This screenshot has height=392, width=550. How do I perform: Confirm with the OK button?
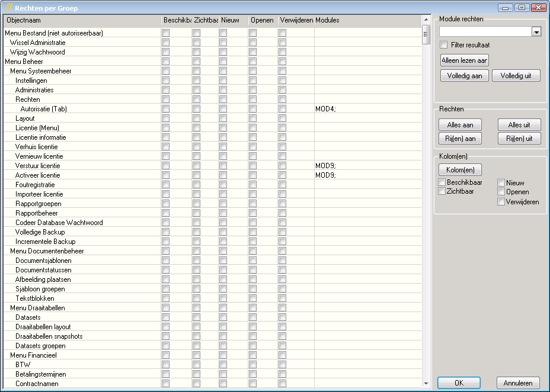point(459,383)
